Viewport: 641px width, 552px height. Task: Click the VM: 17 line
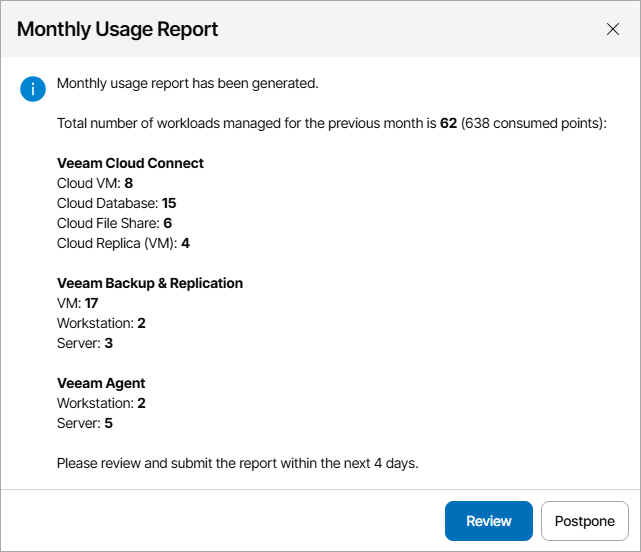tap(77, 303)
